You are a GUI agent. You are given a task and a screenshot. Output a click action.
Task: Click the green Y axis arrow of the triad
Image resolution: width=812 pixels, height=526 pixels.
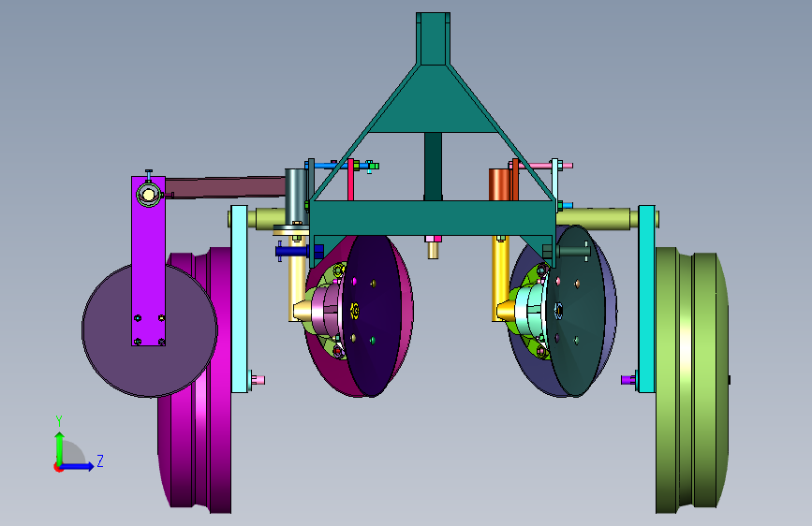[59, 447]
